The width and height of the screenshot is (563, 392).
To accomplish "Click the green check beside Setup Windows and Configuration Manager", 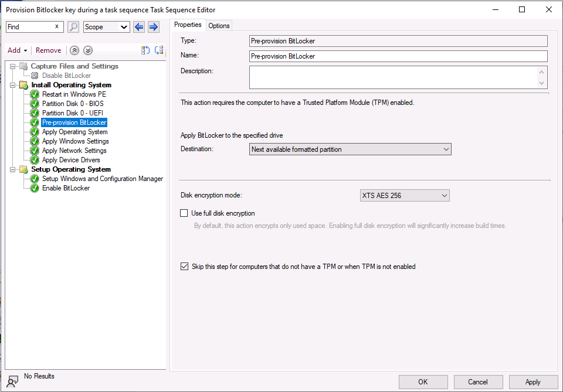I will point(35,179).
